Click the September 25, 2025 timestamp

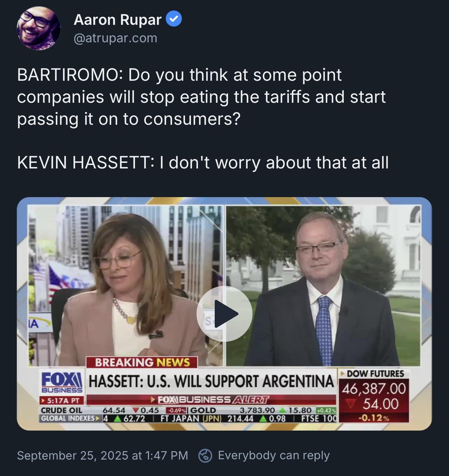click(x=102, y=455)
